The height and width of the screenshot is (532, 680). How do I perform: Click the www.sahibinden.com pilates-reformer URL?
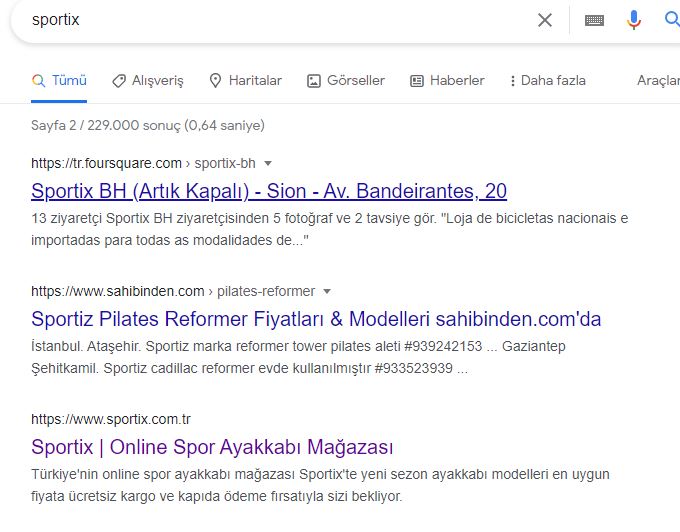(x=173, y=291)
